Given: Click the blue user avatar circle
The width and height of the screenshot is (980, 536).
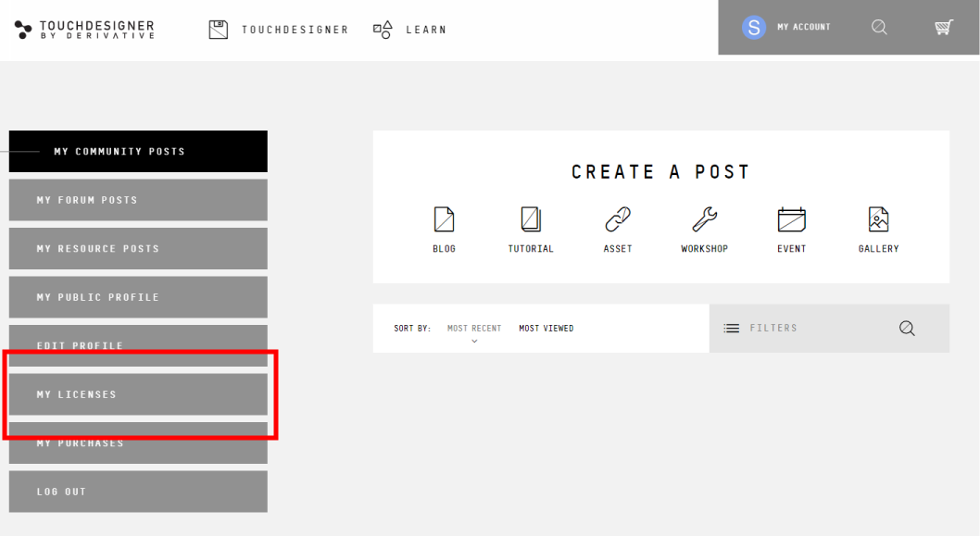Looking at the screenshot, I should pyautogui.click(x=754, y=28).
